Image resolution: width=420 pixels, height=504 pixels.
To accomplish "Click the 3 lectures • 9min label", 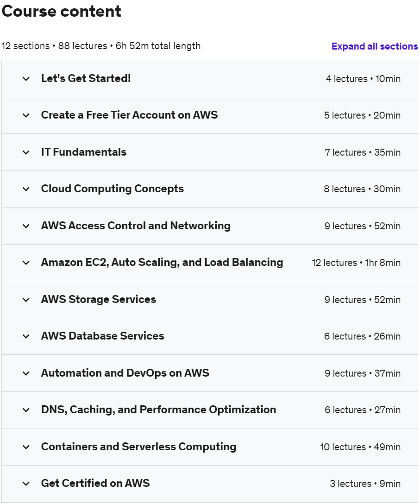I will (x=365, y=484).
